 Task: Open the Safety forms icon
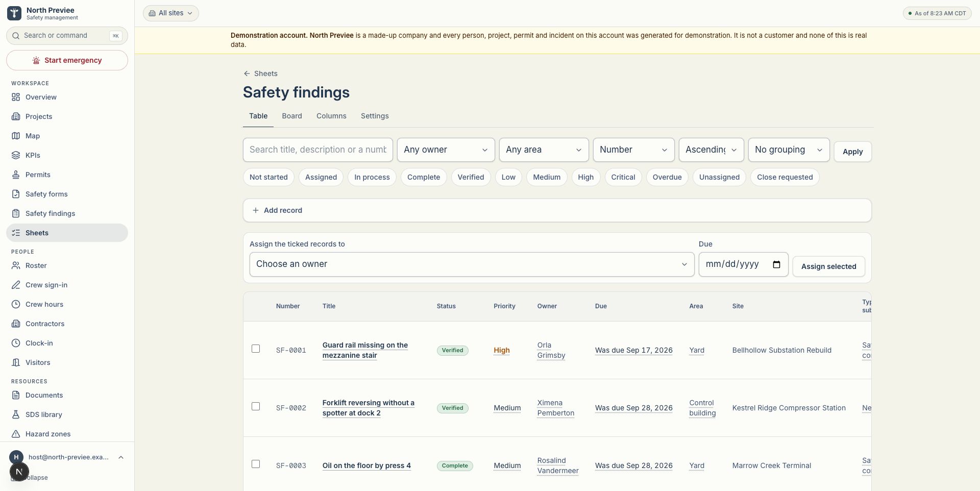16,194
